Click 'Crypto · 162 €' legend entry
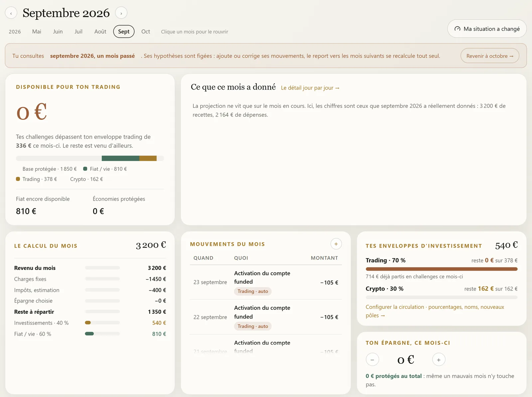Image resolution: width=532 pixels, height=397 pixels. click(x=86, y=179)
